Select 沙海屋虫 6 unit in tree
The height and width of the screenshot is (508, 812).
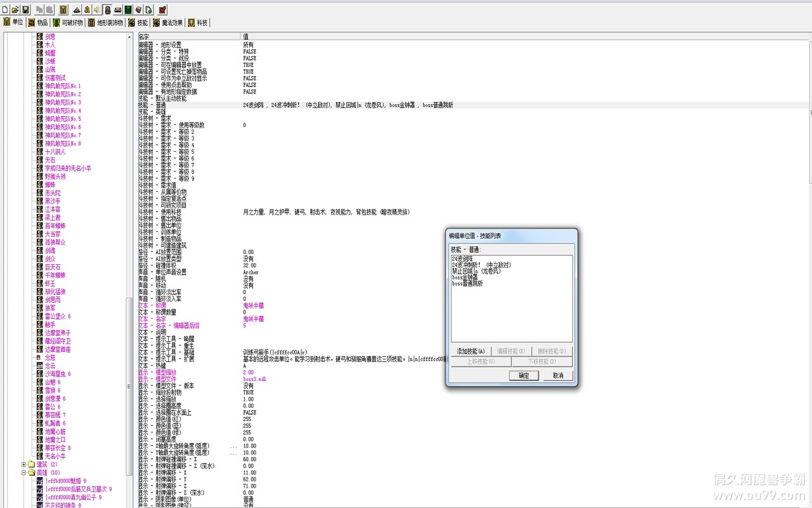click(x=58, y=374)
